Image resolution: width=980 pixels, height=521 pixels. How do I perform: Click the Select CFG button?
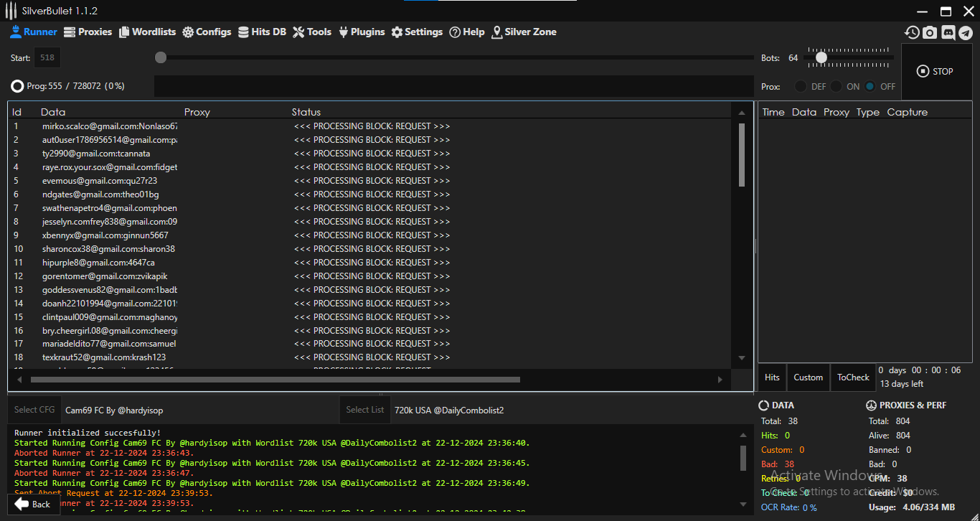[34, 410]
